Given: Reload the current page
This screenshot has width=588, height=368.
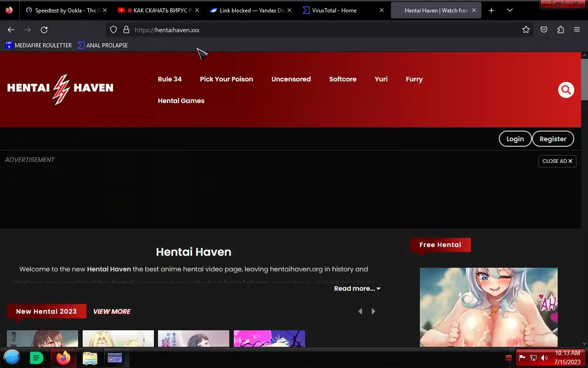Looking at the screenshot, I should click(x=44, y=29).
